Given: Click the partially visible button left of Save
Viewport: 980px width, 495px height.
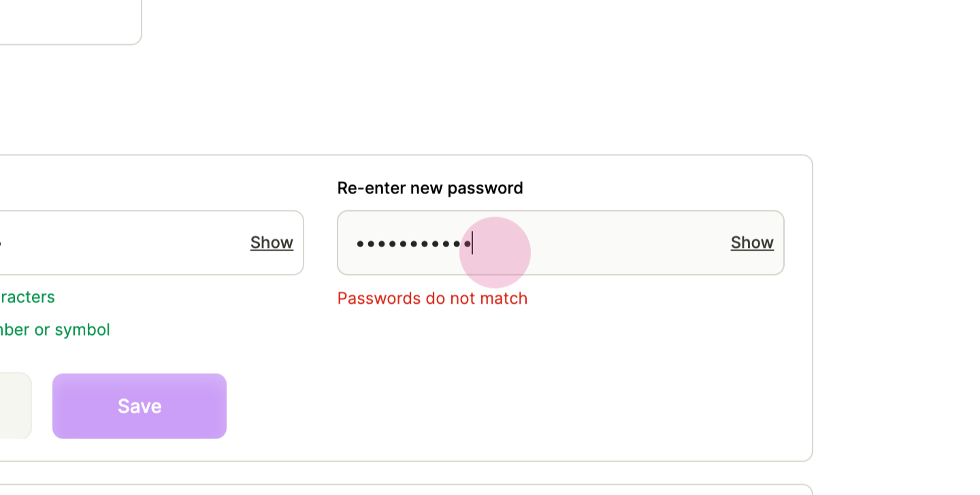Looking at the screenshot, I should (x=15, y=406).
